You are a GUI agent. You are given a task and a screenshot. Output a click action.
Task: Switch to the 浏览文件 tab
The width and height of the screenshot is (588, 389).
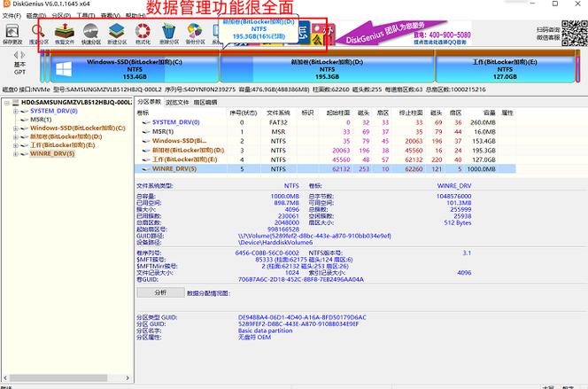[x=177, y=103]
